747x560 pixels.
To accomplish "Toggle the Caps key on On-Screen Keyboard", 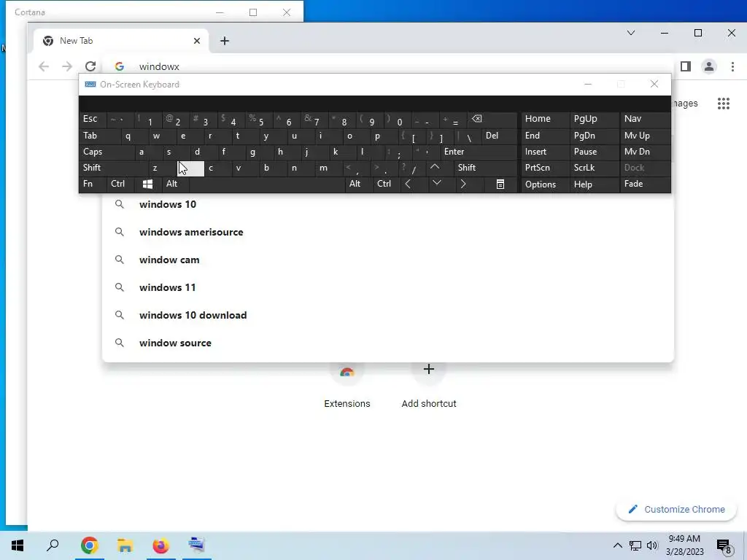I will click(107, 152).
